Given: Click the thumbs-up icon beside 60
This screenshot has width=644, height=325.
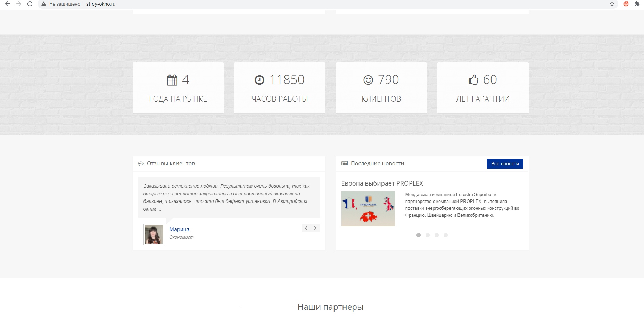Looking at the screenshot, I should point(473,80).
